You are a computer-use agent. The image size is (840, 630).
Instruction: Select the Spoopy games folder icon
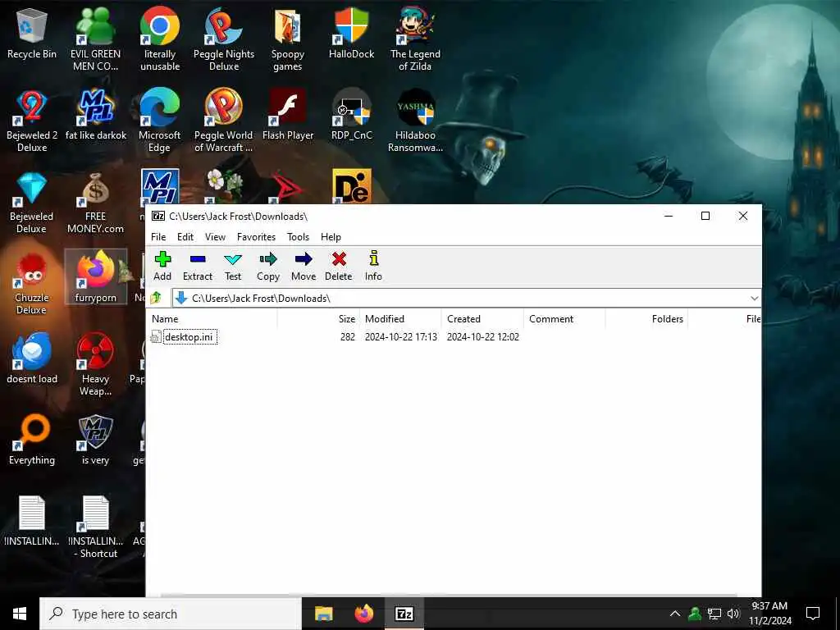(288, 40)
